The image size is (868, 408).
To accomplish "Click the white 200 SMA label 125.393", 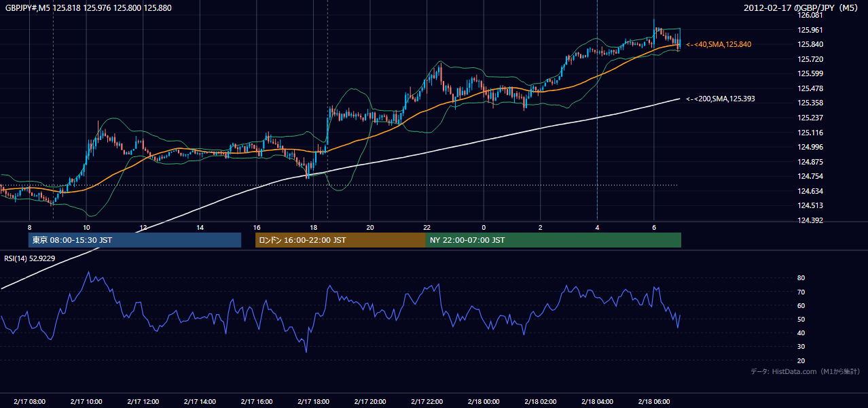I will coord(721,99).
